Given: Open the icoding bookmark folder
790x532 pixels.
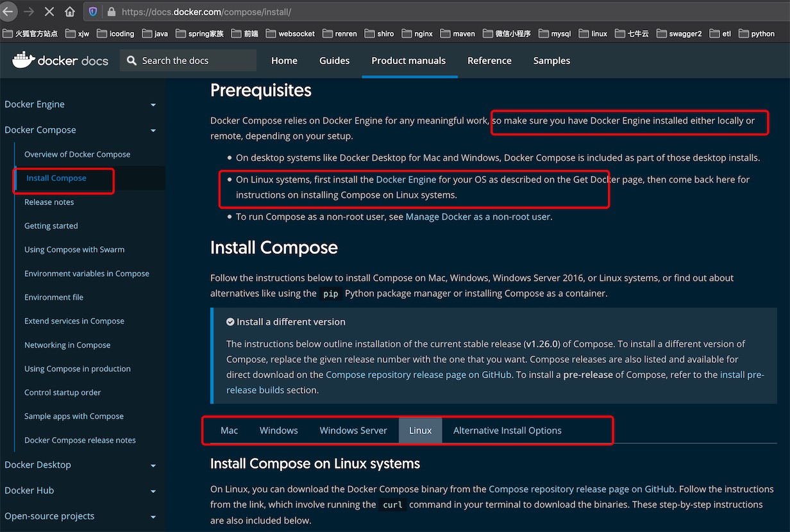Looking at the screenshot, I should pyautogui.click(x=115, y=33).
